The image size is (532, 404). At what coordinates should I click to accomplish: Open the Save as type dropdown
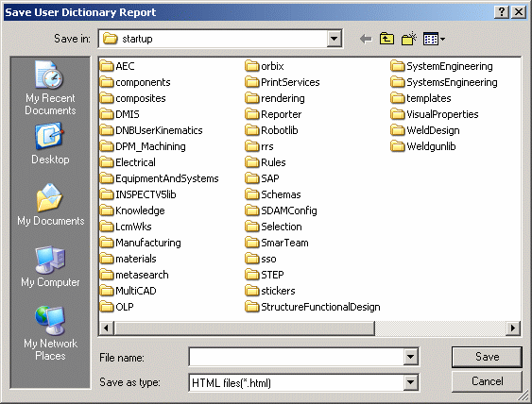(410, 382)
